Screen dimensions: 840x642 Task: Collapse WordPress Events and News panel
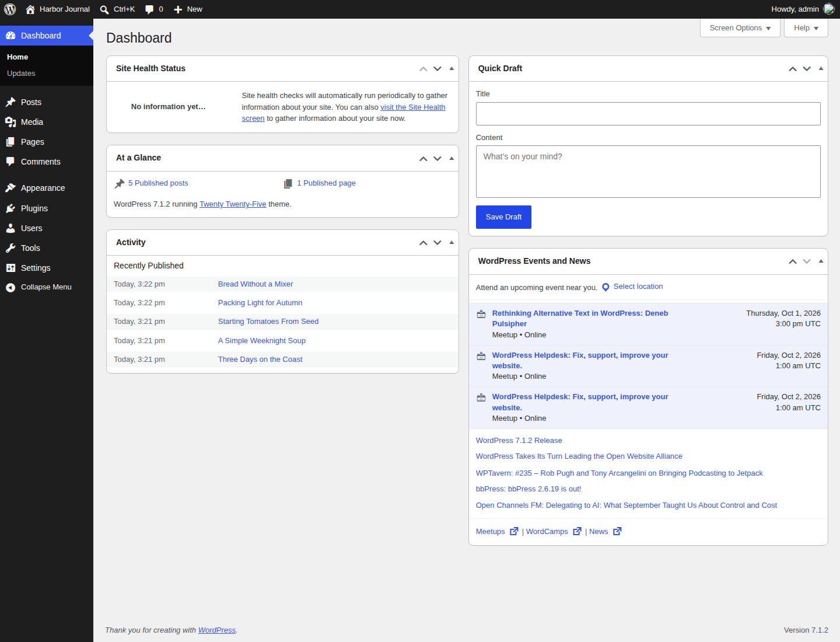coord(821,261)
